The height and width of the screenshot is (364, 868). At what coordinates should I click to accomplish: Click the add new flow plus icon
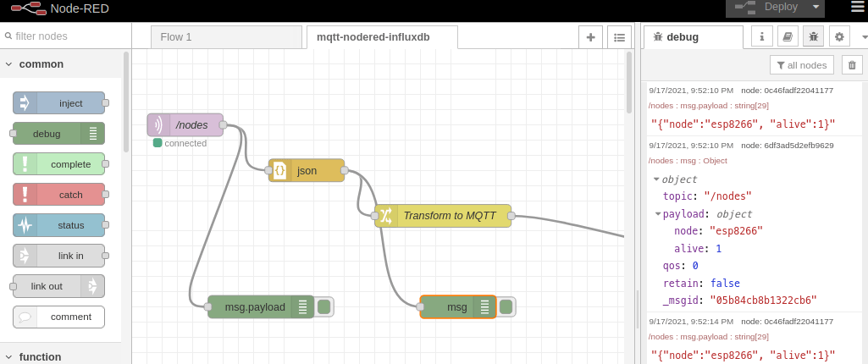click(590, 37)
